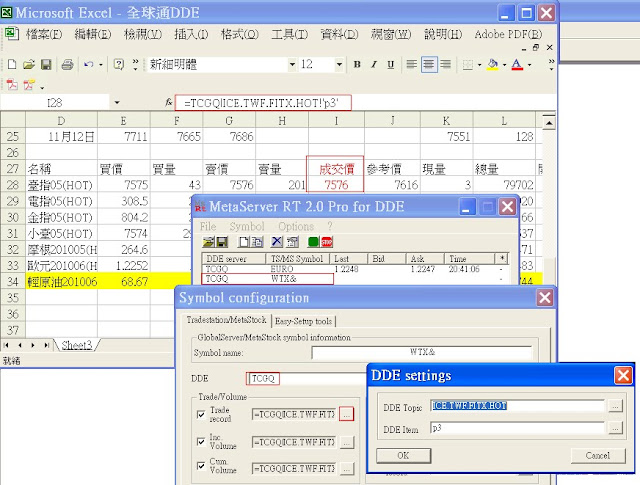
Task: Open the 插入(I) menu in Excel
Action: (191, 34)
